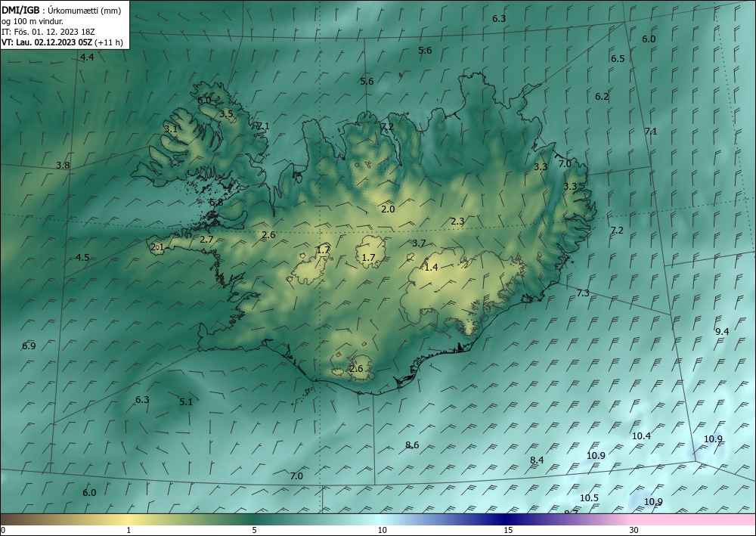Click the color bar tick label 5
The image size is (756, 536).
click(254, 531)
